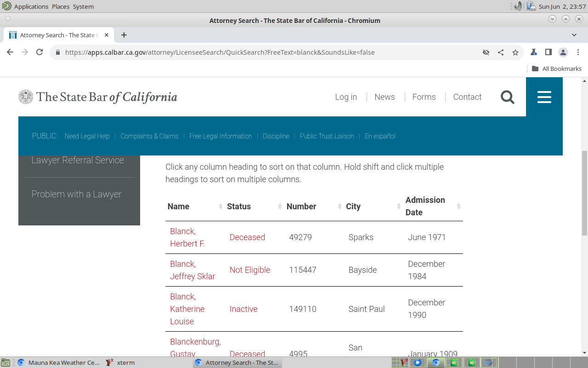Click the city cell Bayside
The width and height of the screenshot is (588, 368).
point(363,270)
